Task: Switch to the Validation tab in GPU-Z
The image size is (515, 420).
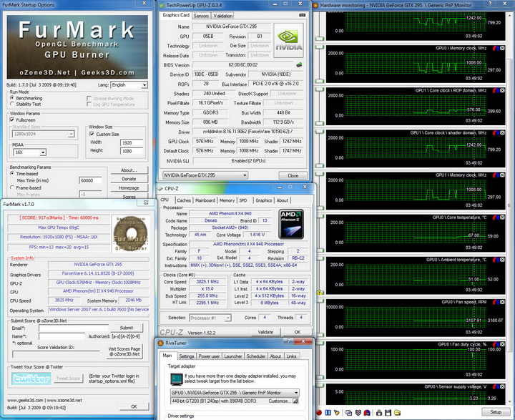Action: [x=222, y=16]
